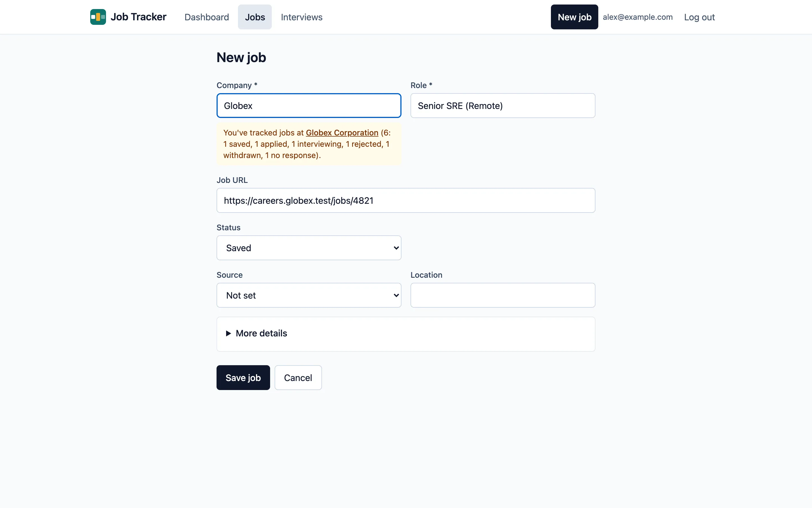This screenshot has height=508, width=812.
Task: Cancel the new job form
Action: coord(298,378)
